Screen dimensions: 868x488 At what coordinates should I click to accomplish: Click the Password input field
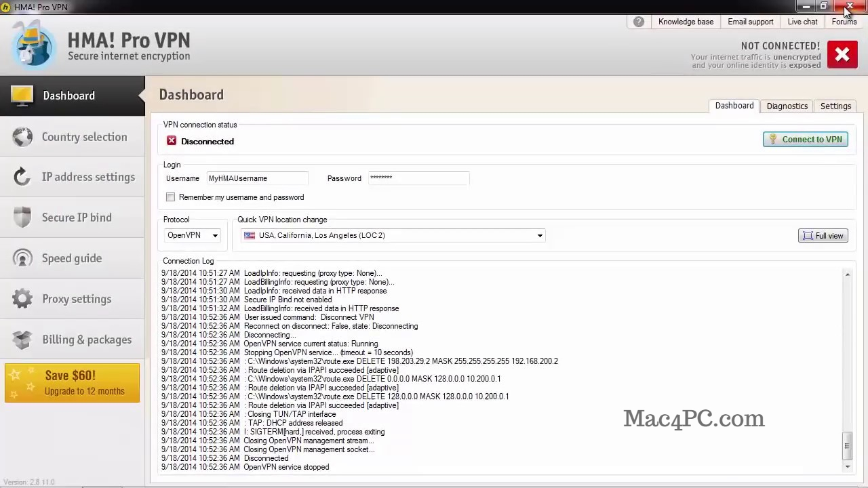tap(418, 178)
